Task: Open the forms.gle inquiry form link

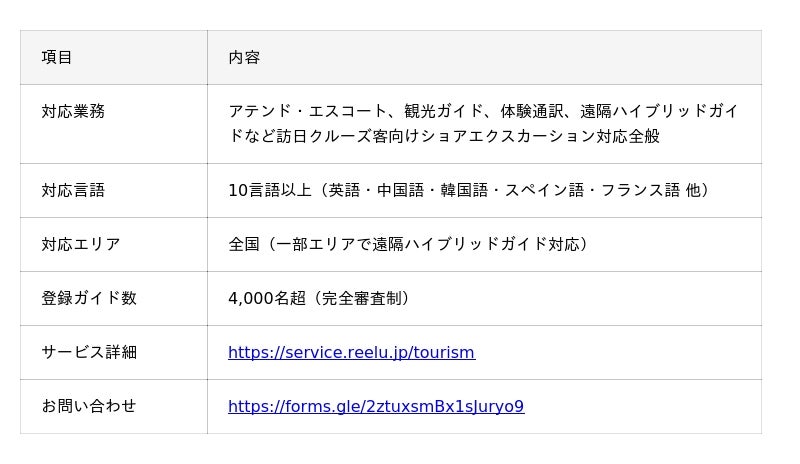Action: [x=375, y=406]
